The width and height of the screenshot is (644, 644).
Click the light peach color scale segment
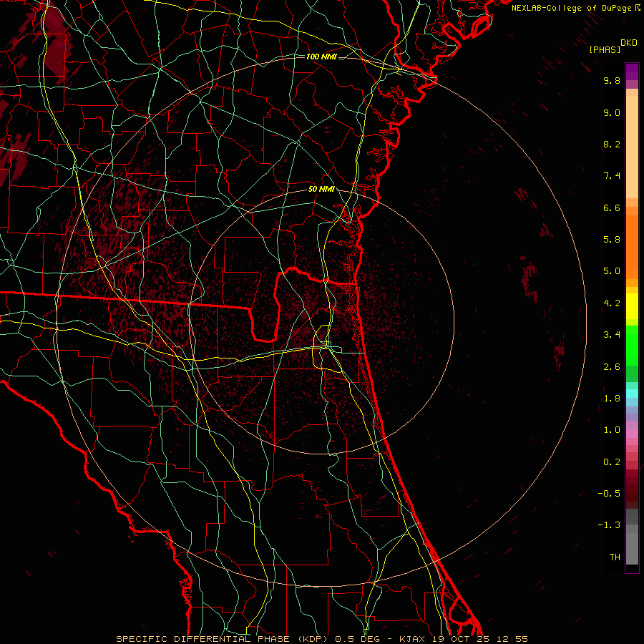[632, 143]
